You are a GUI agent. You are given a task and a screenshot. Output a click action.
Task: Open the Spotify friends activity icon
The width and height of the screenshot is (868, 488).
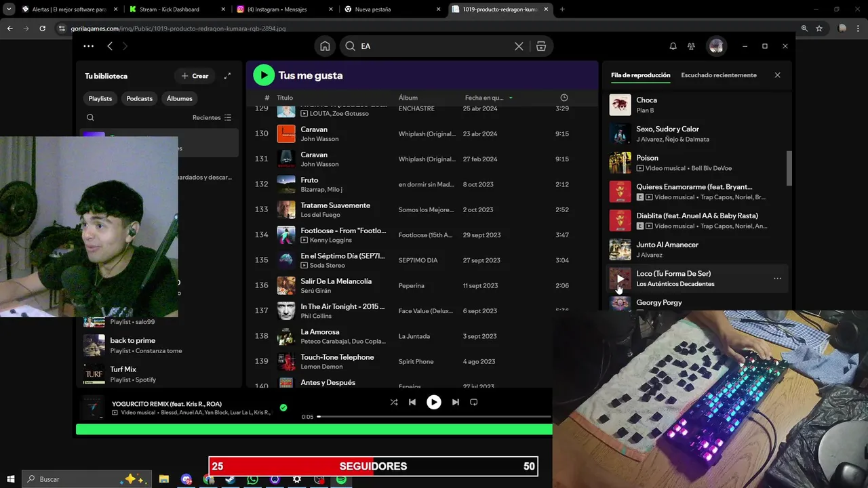691,46
